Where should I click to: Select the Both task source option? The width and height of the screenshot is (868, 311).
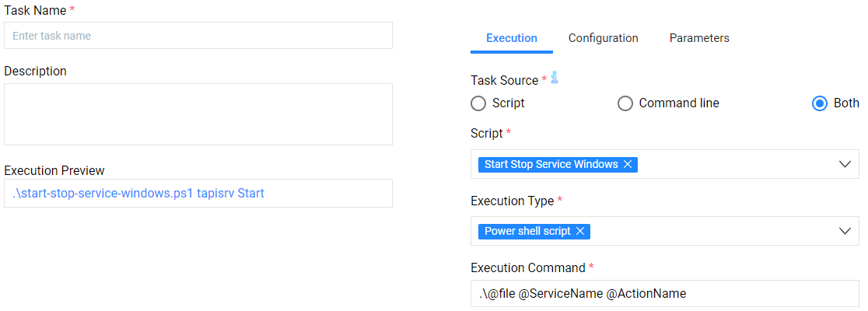click(x=819, y=103)
